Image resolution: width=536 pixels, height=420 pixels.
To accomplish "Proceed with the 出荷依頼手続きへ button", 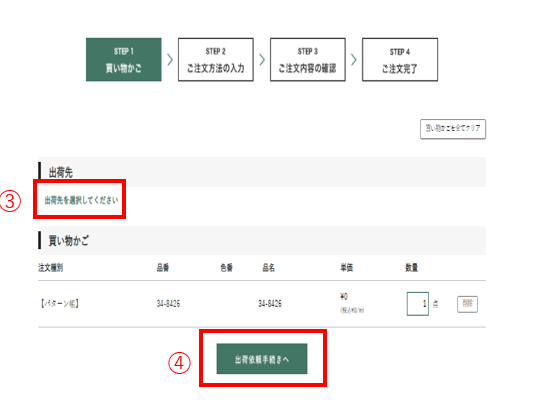I will pyautogui.click(x=262, y=359).
